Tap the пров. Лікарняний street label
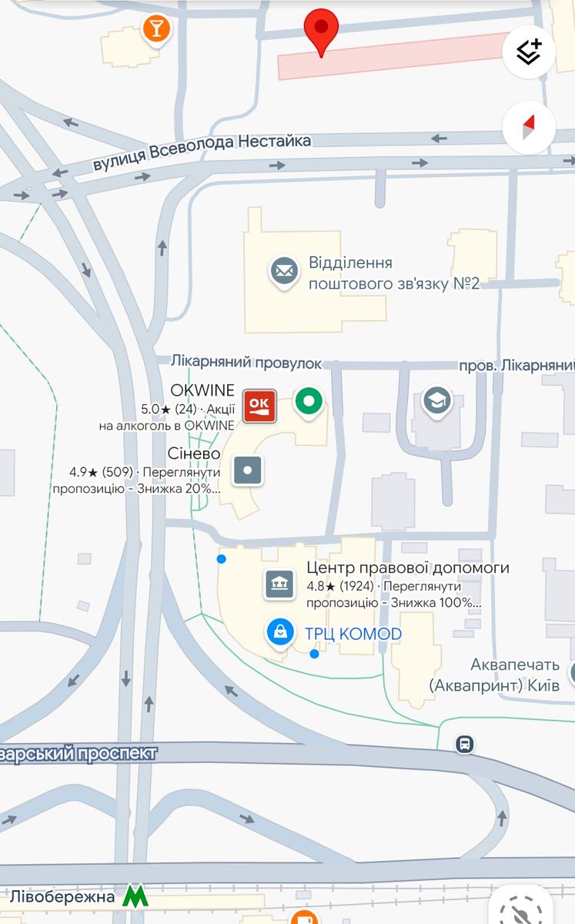 point(516,364)
